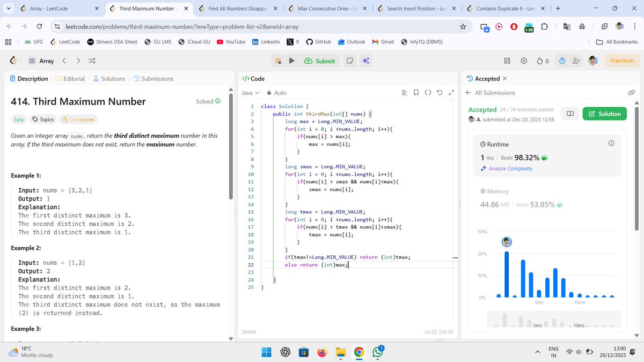The width and height of the screenshot is (644, 362).
Task: Open Strivers DSA Sheet bookmark
Action: pyautogui.click(x=112, y=42)
